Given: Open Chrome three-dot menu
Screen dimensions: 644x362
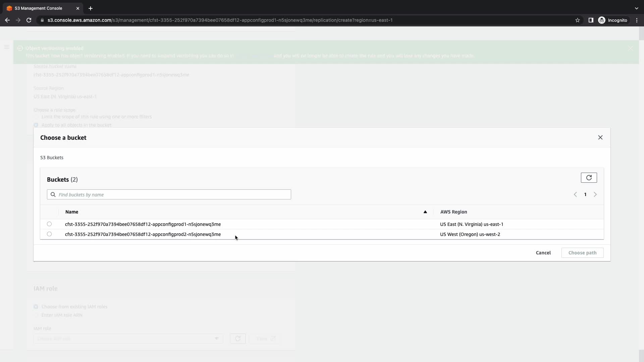Looking at the screenshot, I should pyautogui.click(x=637, y=20).
